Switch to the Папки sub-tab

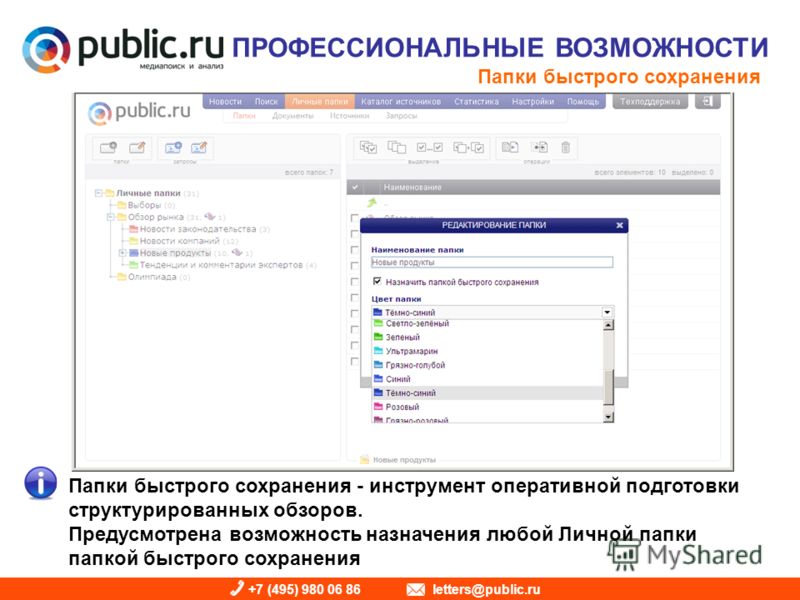(x=244, y=116)
